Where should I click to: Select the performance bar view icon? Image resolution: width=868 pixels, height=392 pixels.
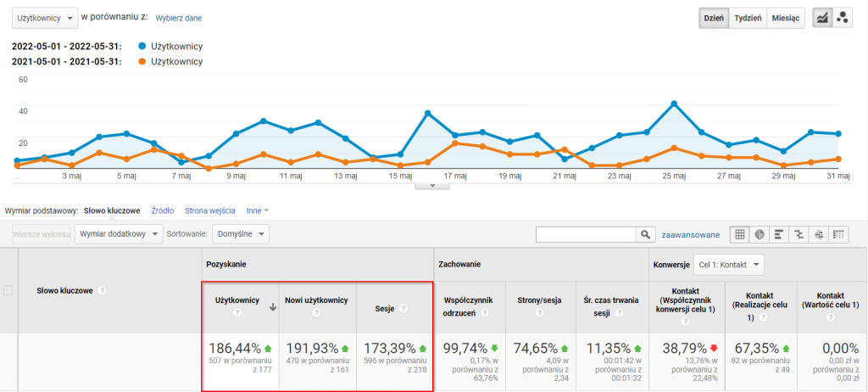pyautogui.click(x=779, y=234)
